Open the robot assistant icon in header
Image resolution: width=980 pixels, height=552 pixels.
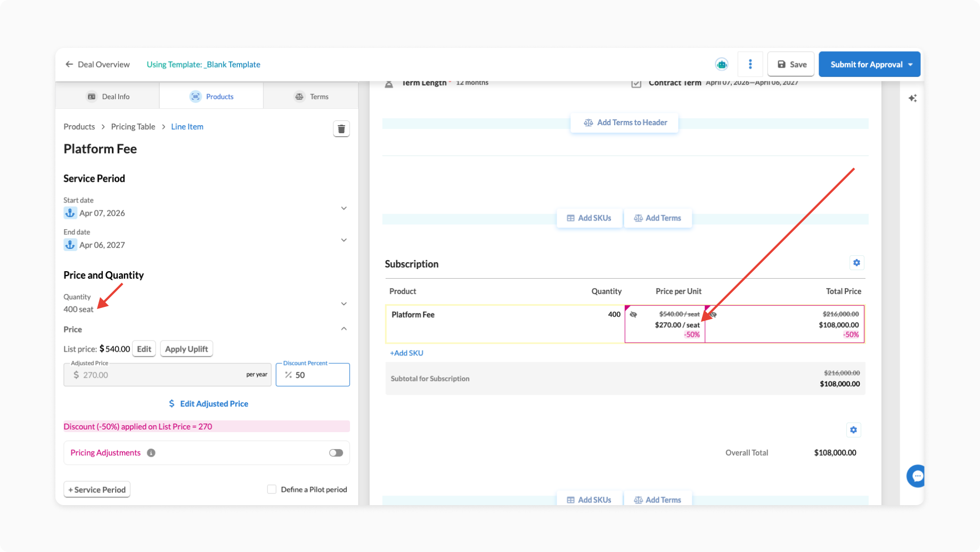[721, 64]
